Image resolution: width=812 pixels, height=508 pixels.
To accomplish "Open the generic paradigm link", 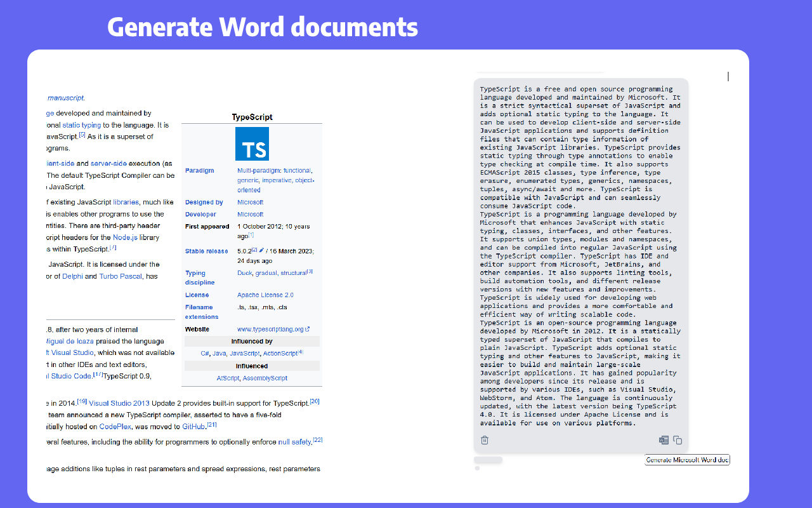I will point(248,180).
